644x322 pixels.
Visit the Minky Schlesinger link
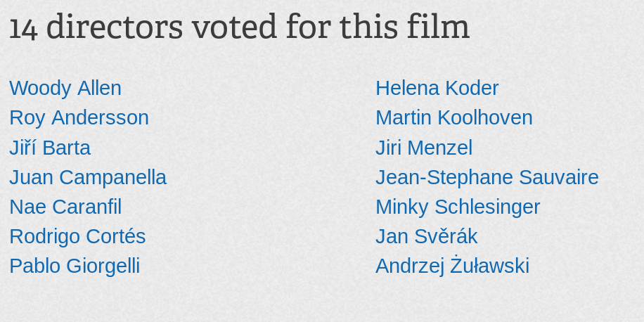[x=458, y=207]
